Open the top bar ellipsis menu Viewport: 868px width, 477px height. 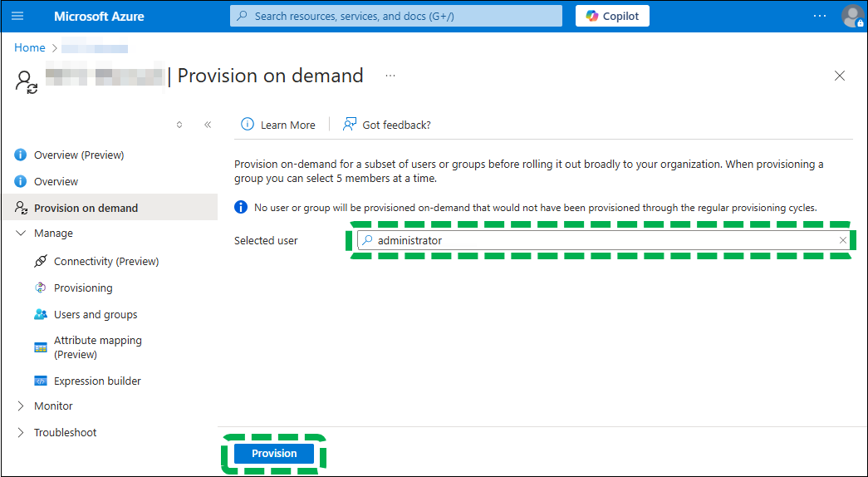tap(820, 16)
